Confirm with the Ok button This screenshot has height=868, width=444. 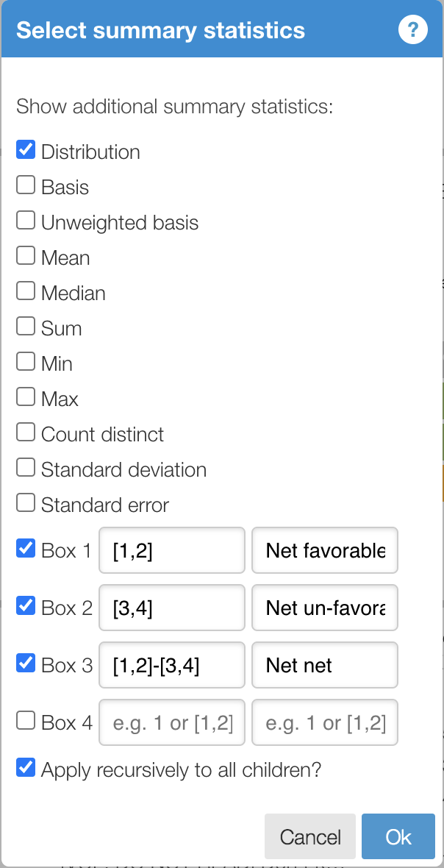398,836
